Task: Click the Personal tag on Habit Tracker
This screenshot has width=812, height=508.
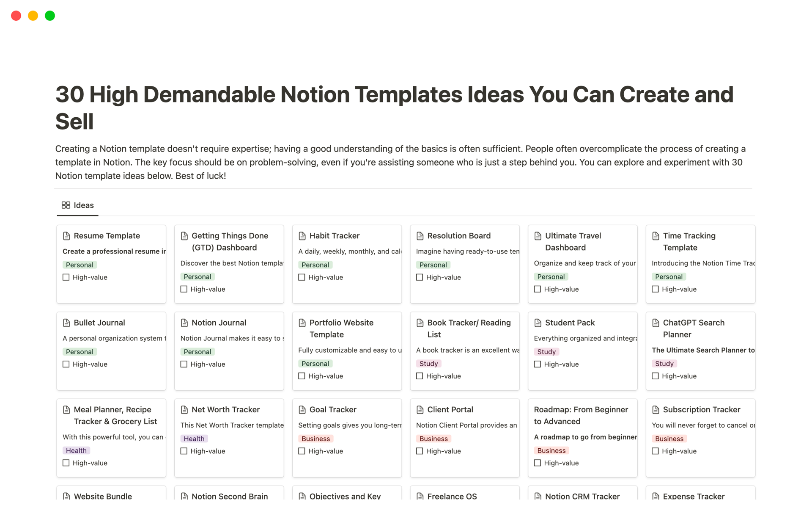Action: 315,265
